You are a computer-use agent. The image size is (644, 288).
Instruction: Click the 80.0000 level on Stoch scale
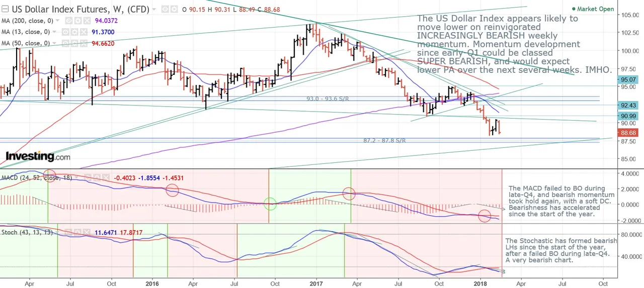630,234
